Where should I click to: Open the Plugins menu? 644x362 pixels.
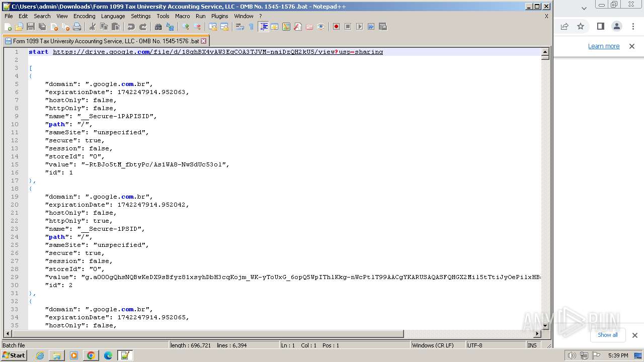[219, 16]
